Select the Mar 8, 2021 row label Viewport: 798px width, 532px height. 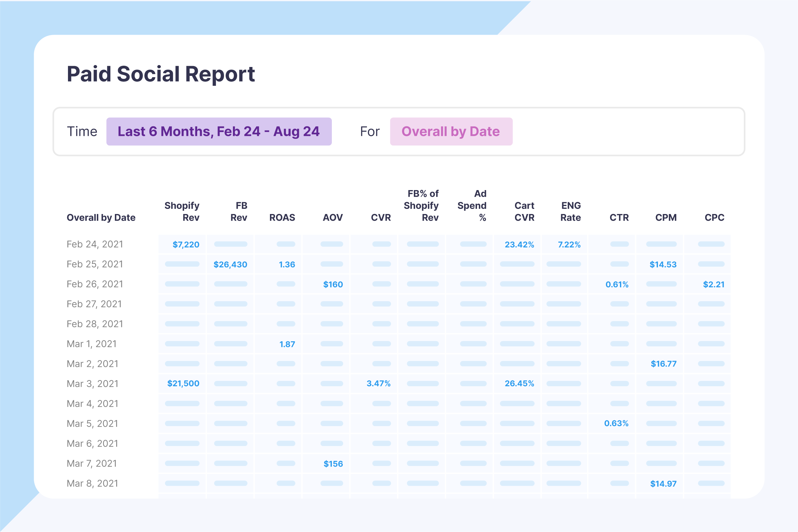pos(92,484)
